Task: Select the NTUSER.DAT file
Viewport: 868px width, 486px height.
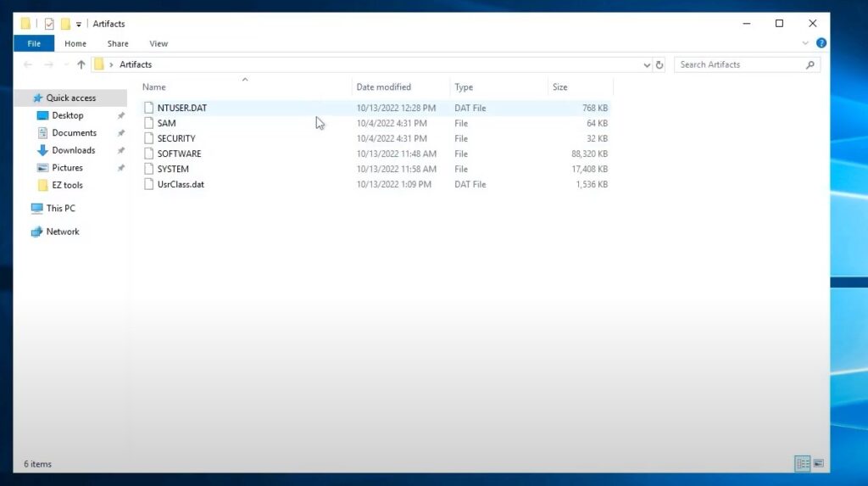Action: coord(181,108)
